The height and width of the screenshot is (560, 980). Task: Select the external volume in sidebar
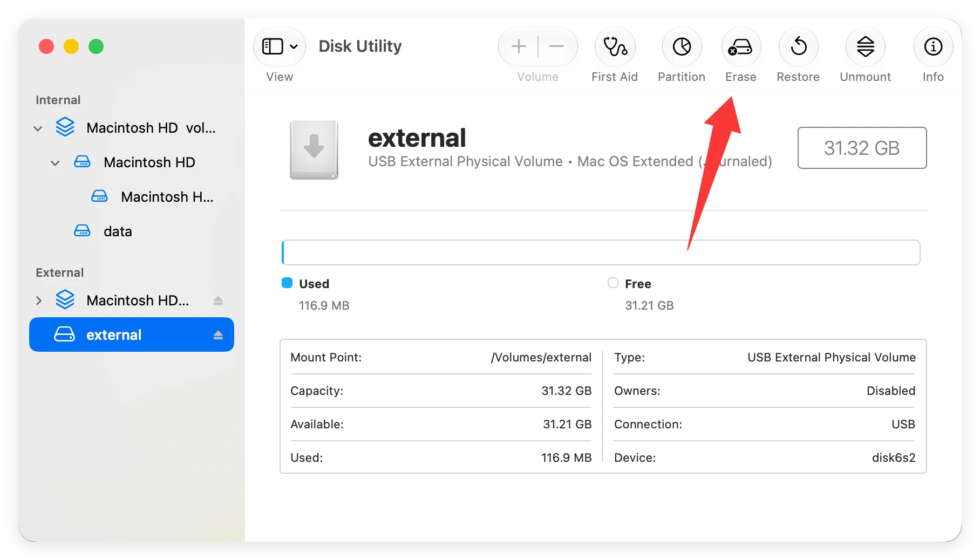(x=132, y=334)
